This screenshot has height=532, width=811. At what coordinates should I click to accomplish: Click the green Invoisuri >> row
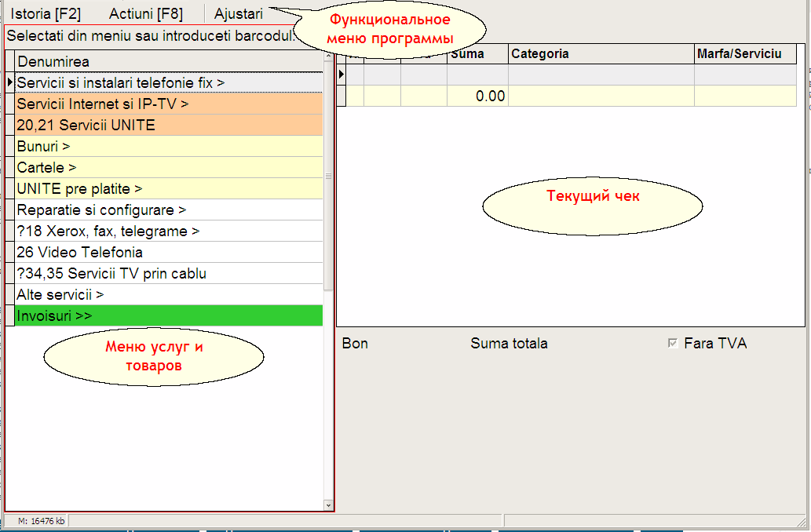pos(169,316)
